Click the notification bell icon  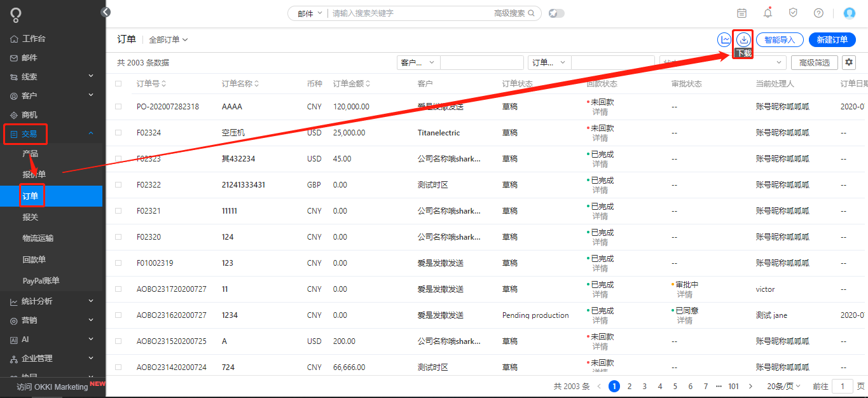(x=767, y=13)
